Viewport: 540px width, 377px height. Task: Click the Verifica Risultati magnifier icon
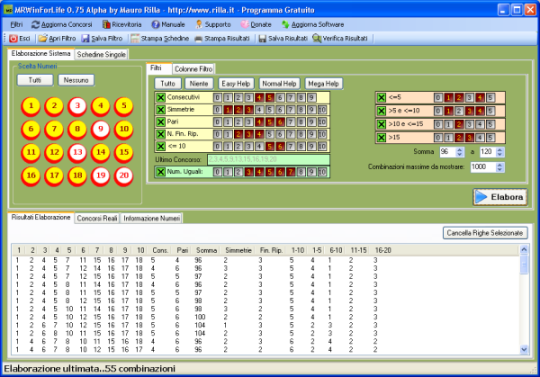[317, 38]
